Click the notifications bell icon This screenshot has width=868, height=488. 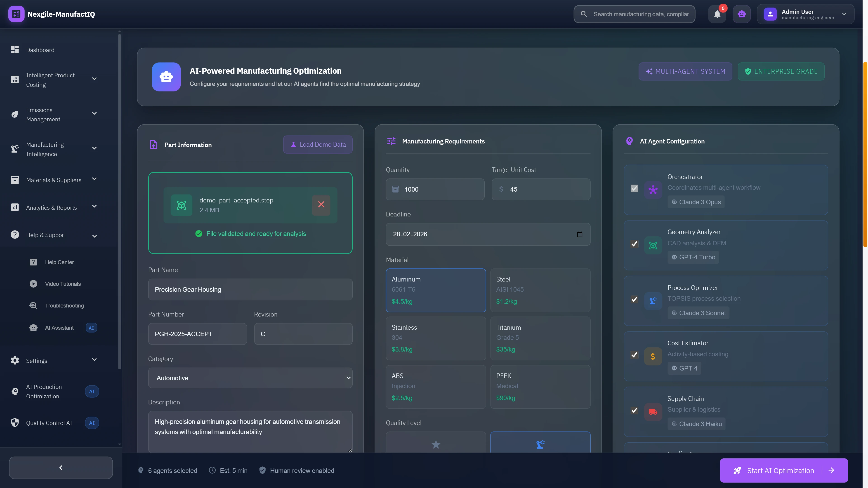717,14
